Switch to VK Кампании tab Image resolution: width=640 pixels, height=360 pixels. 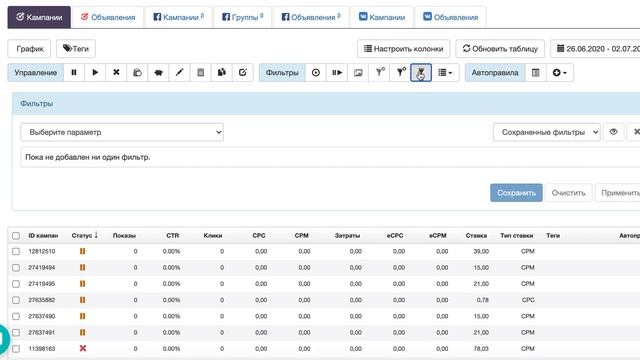coord(382,17)
